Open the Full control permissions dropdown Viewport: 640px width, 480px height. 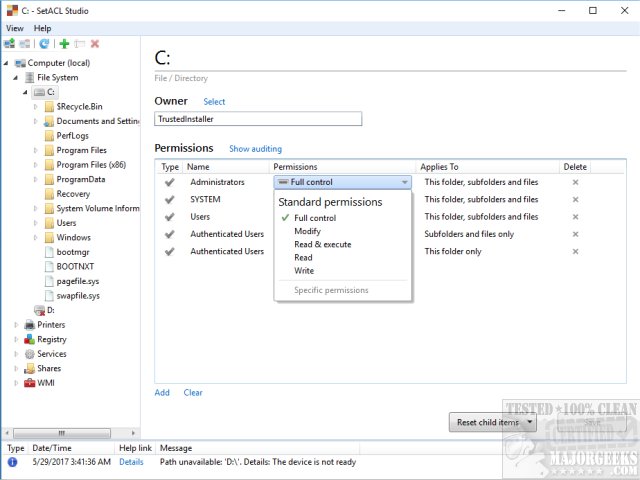coord(342,182)
